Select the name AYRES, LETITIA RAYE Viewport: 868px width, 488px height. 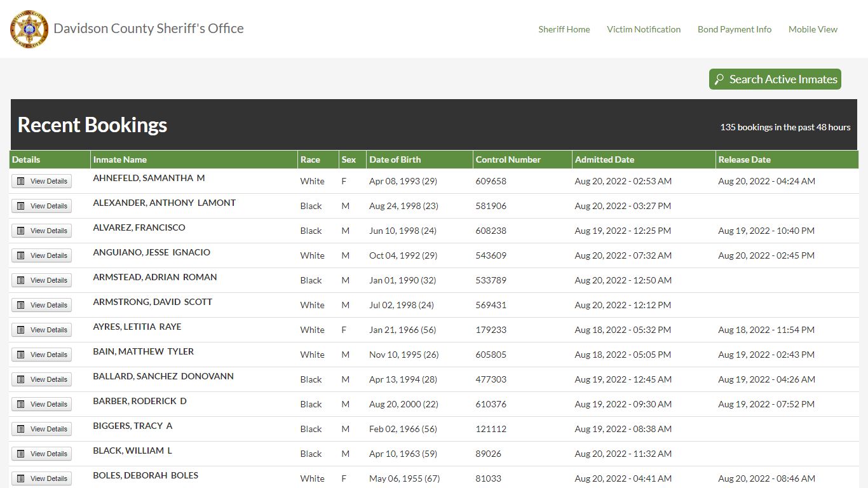pos(137,327)
